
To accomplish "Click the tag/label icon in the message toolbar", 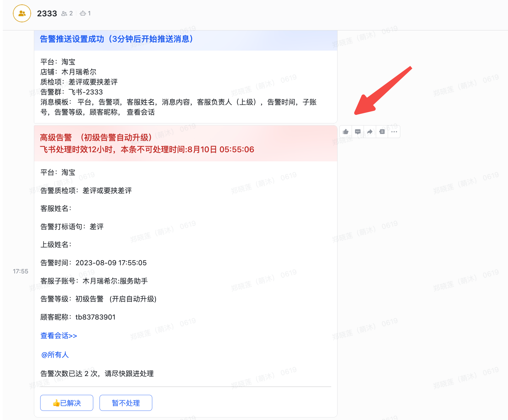I will pyautogui.click(x=382, y=132).
